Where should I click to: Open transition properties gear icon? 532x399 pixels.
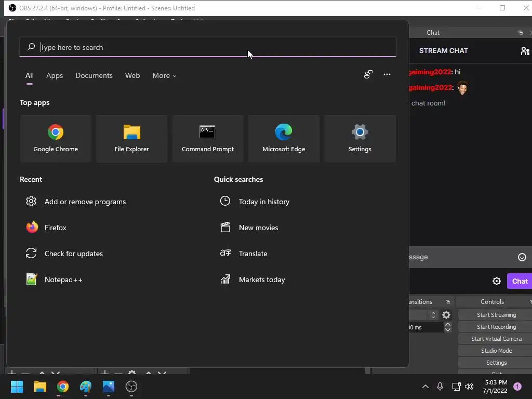point(446,315)
